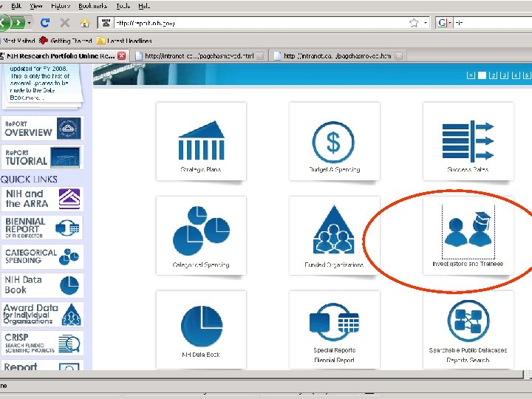The height and width of the screenshot is (399, 532).
Task: Select the highlighted current banner slide indicator
Action: tap(482, 75)
